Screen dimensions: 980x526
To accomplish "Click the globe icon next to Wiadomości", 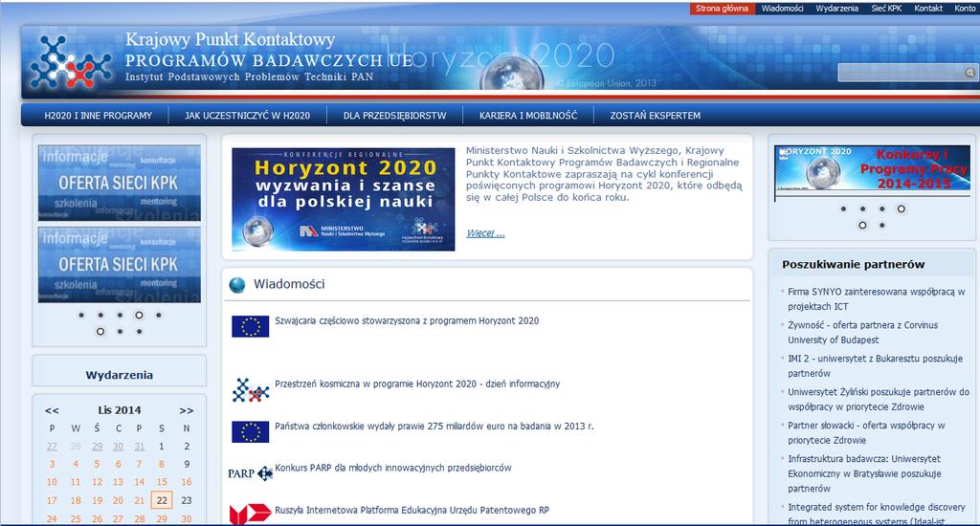I will click(x=237, y=285).
